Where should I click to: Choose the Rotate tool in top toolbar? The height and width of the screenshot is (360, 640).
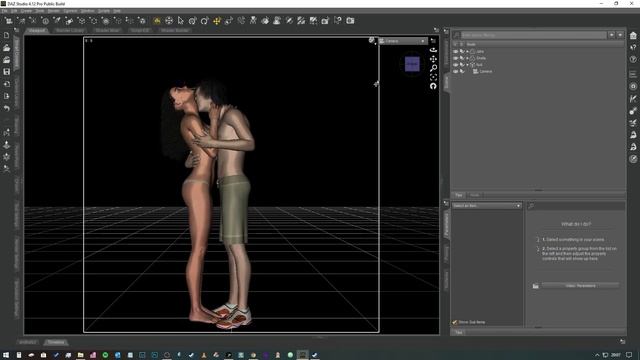coord(204,20)
